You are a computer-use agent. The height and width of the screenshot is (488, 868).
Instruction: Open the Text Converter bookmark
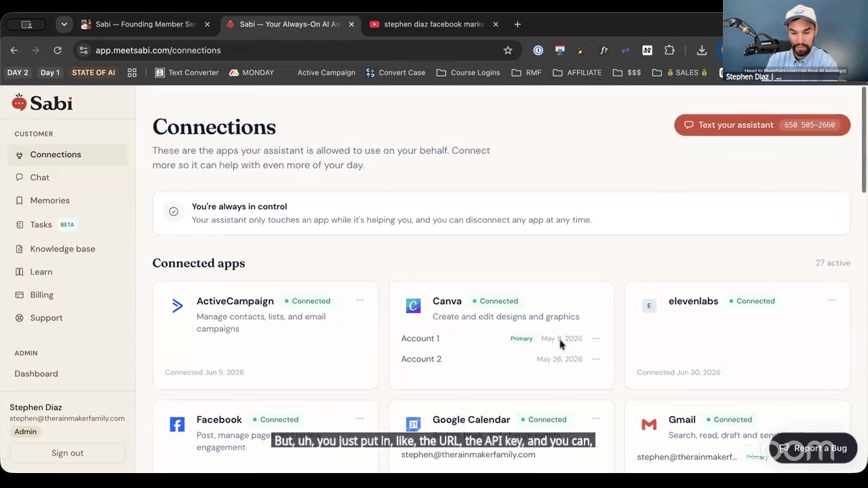[x=186, y=73]
